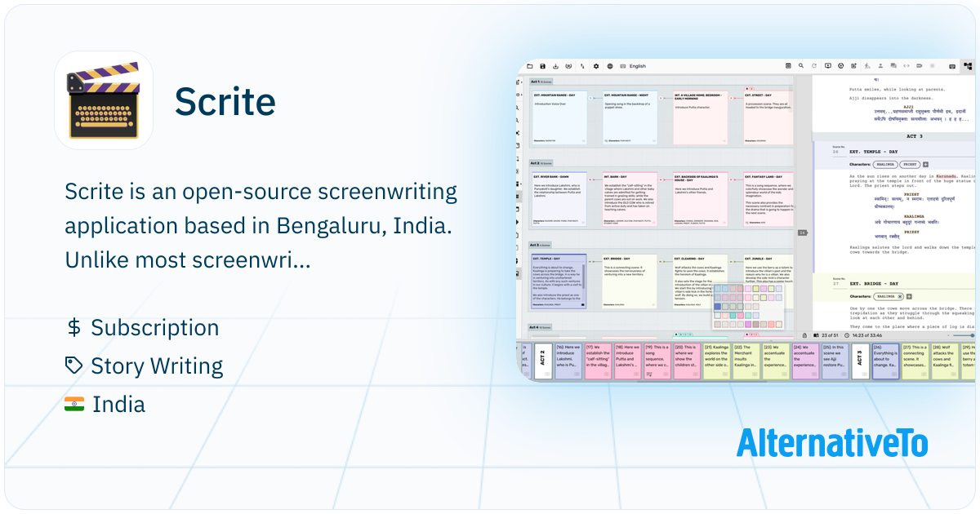The width and height of the screenshot is (980, 514).
Task: Click the calendar-style icon left of search
Action: [x=788, y=66]
